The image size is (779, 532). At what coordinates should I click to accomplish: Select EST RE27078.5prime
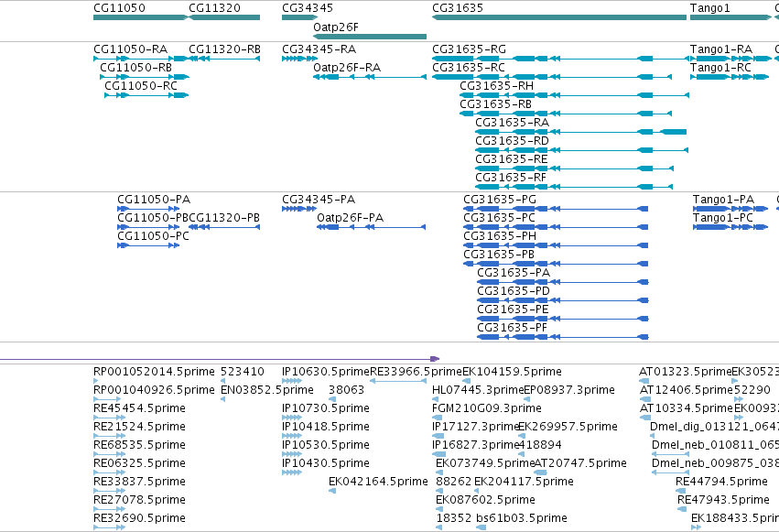pos(109,510)
